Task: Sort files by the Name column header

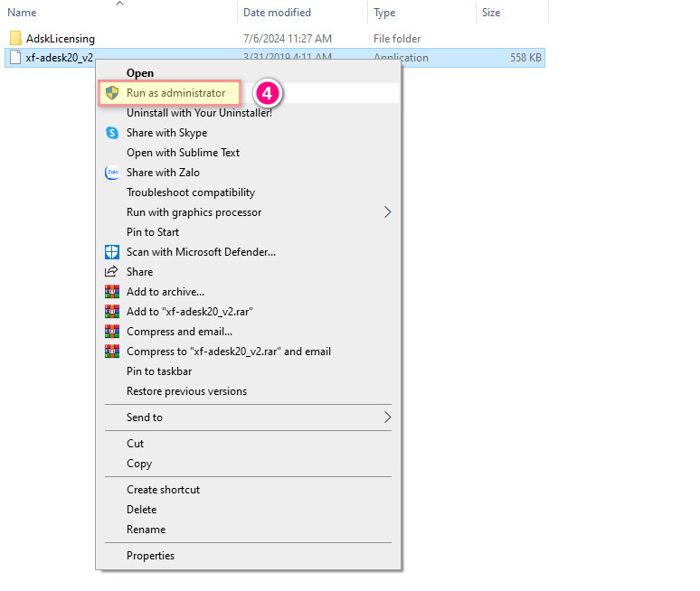Action: [22, 13]
